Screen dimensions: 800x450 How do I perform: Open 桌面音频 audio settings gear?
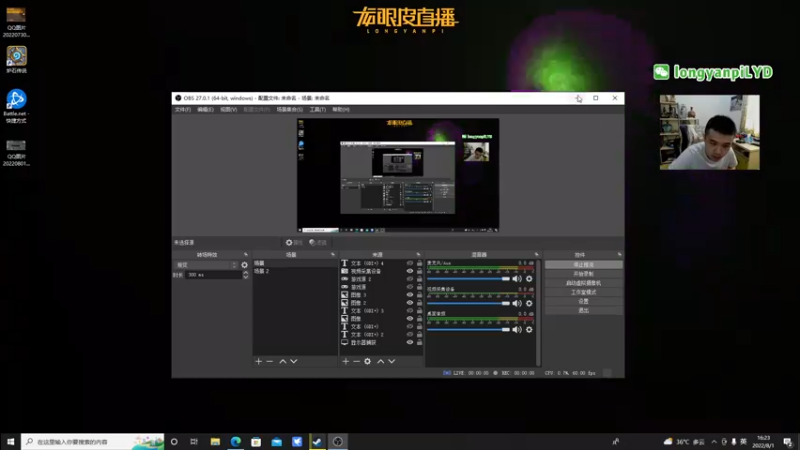coord(529,330)
